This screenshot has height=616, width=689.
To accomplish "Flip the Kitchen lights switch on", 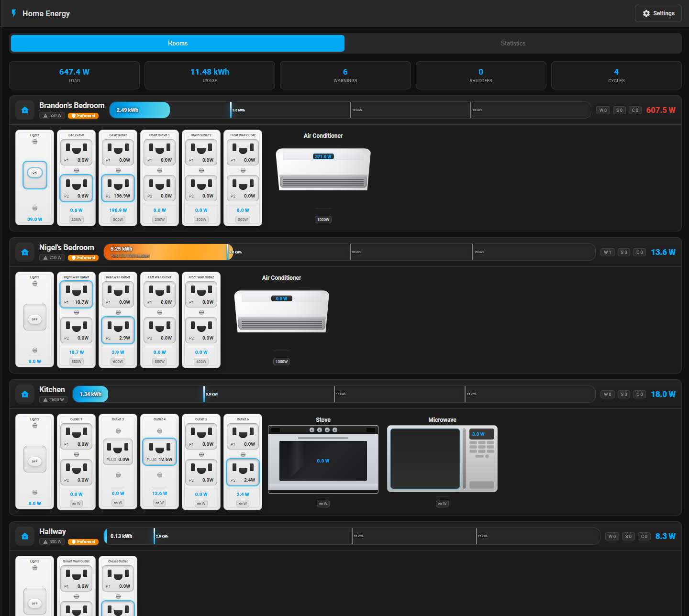I will click(35, 459).
